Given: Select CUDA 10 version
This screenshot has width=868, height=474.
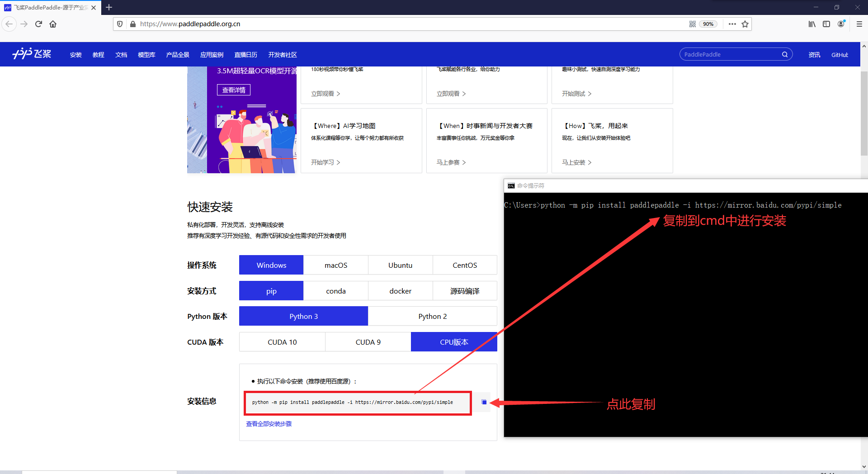Looking at the screenshot, I should [x=282, y=342].
